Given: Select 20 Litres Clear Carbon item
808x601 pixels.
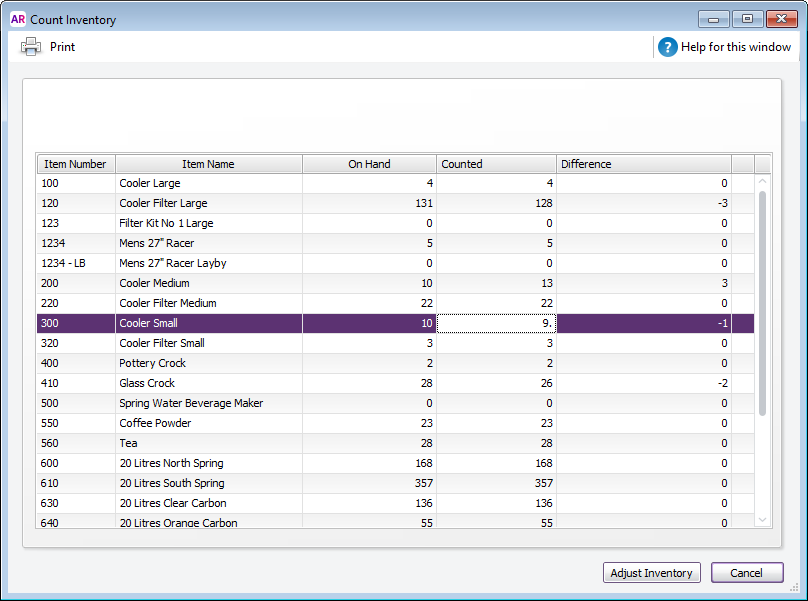Looking at the screenshot, I should 173,503.
